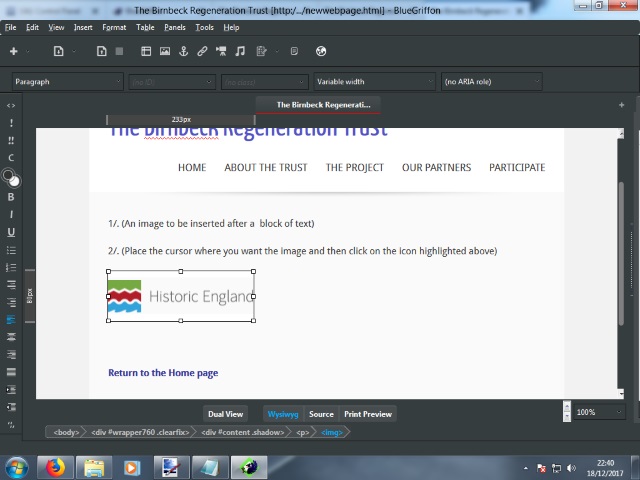This screenshot has height=480, width=640.
Task: Click the Outdent icon in sidebar
Action: point(11,407)
